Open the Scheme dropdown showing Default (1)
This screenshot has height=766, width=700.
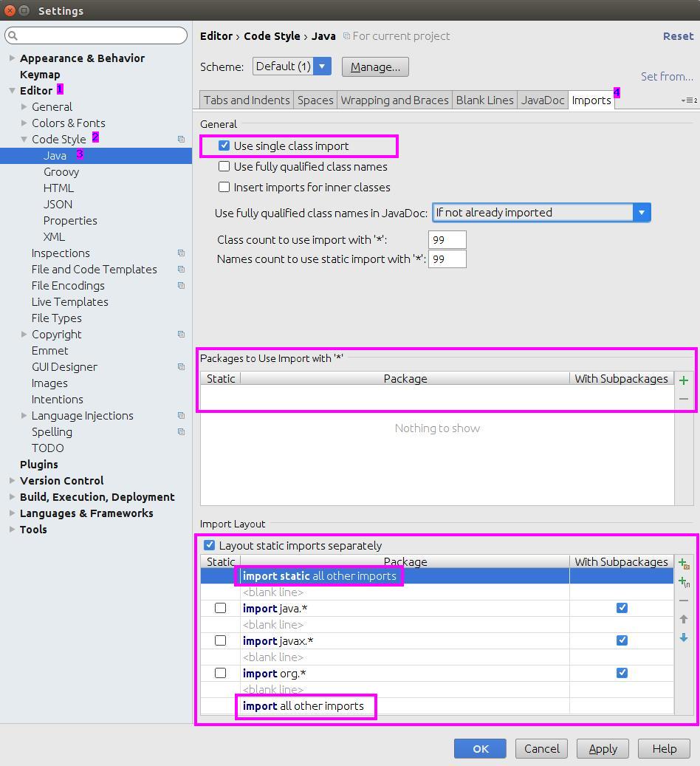coord(322,66)
